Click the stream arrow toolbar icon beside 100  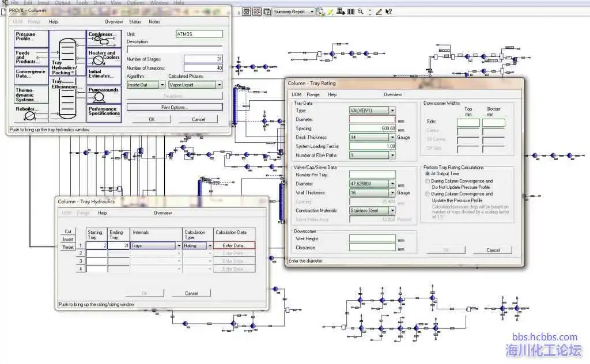pos(341,12)
